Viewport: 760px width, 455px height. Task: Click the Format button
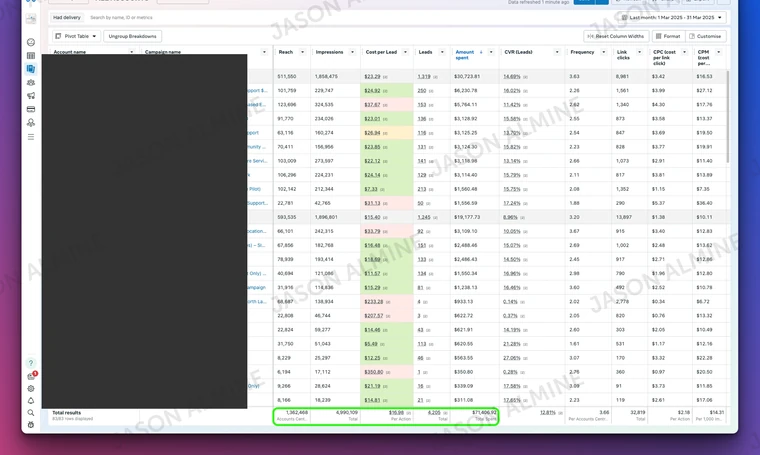(x=668, y=36)
